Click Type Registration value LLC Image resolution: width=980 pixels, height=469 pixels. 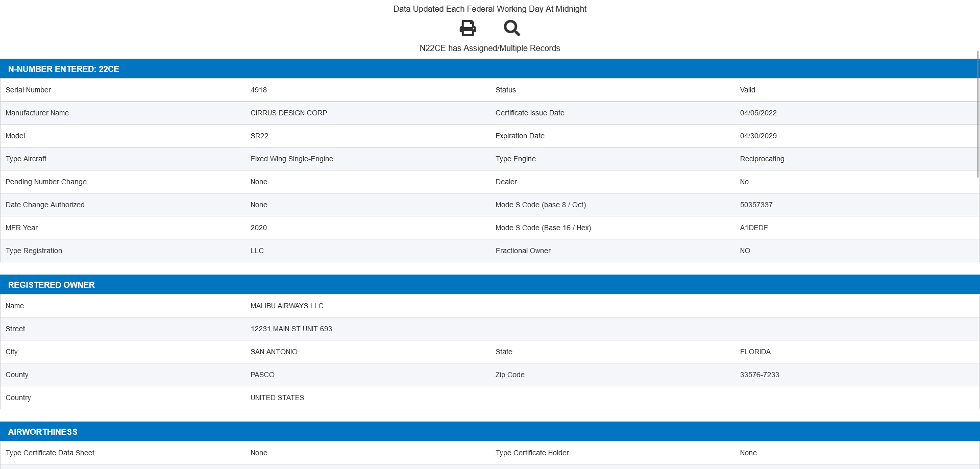(x=257, y=251)
